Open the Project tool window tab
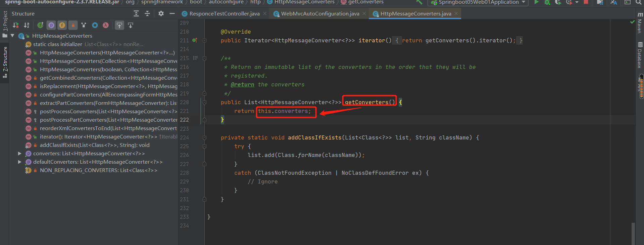644x245 pixels. (x=5, y=24)
